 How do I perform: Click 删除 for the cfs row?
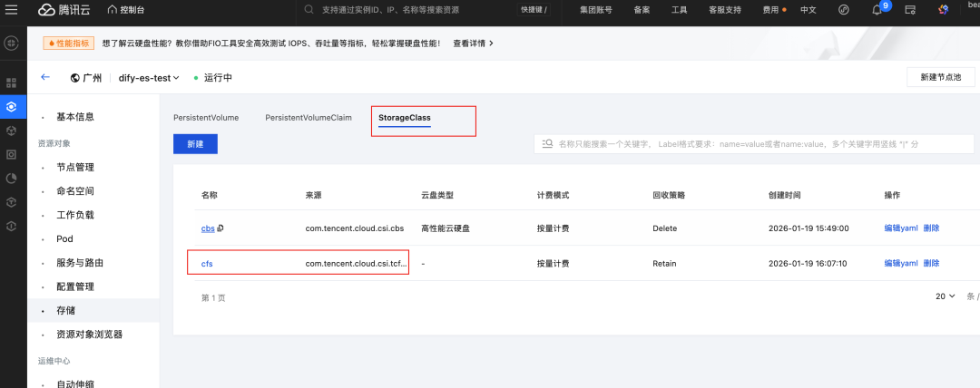(x=931, y=263)
